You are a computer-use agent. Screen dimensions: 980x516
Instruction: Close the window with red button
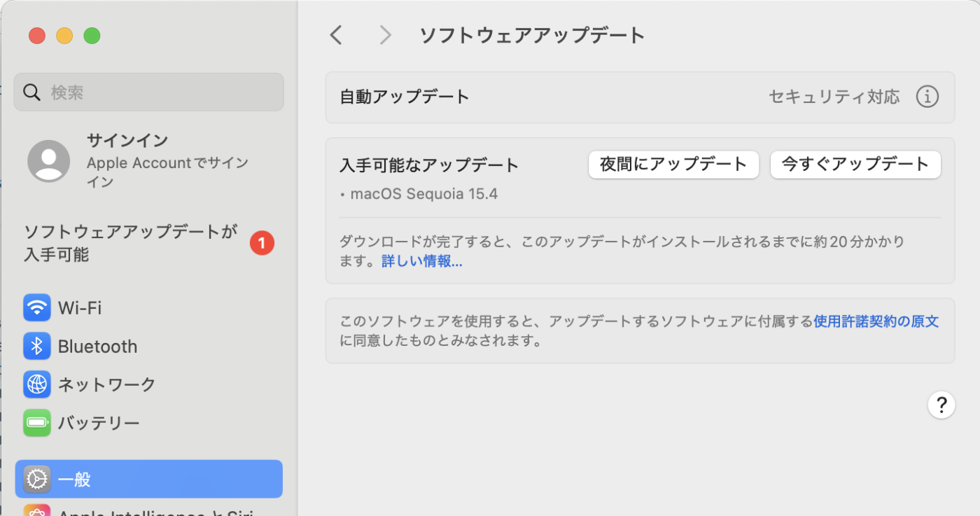pyautogui.click(x=37, y=36)
